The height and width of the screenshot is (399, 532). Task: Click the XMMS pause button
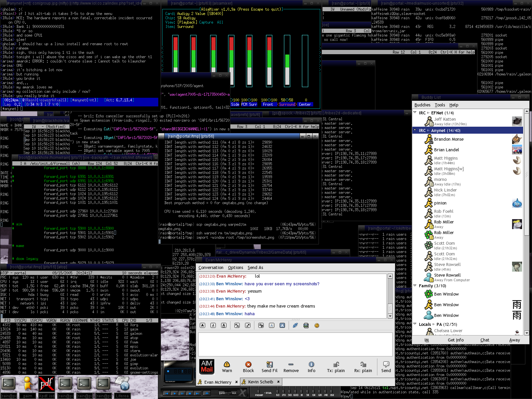pyautogui.click(x=182, y=393)
